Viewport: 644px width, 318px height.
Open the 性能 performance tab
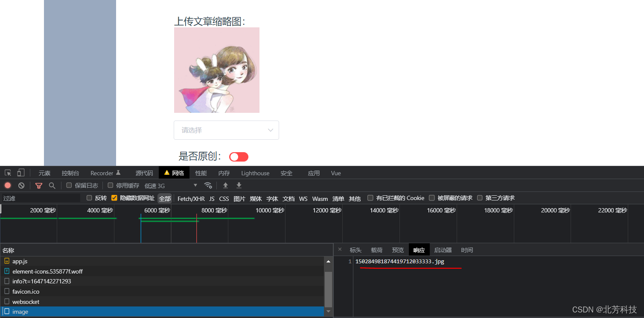click(201, 173)
